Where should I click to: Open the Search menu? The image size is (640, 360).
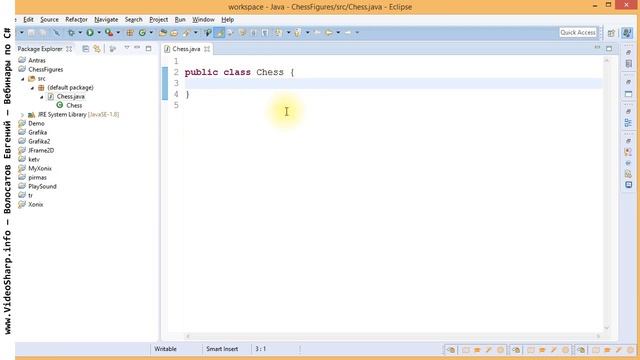click(133, 20)
